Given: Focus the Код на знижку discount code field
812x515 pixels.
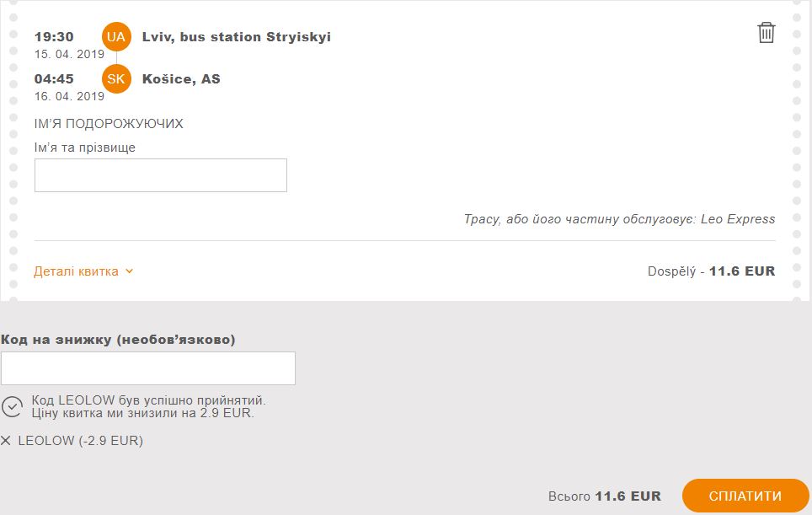Looking at the screenshot, I should tap(148, 368).
